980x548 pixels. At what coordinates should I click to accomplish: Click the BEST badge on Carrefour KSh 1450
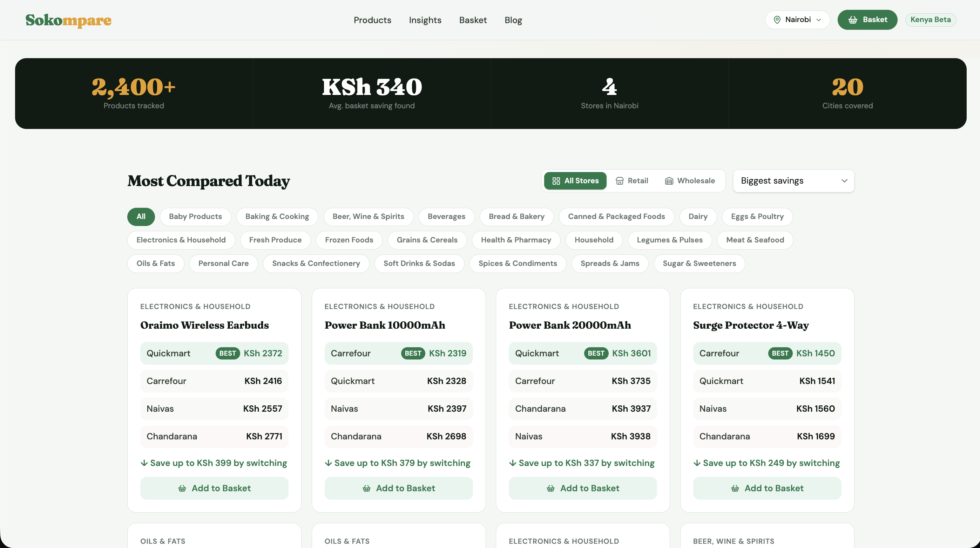pyautogui.click(x=780, y=353)
